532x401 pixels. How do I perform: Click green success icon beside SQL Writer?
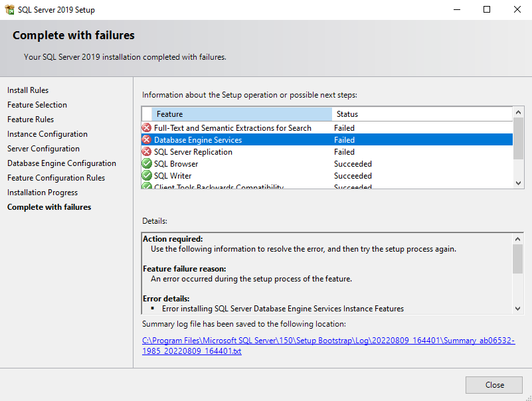click(147, 175)
